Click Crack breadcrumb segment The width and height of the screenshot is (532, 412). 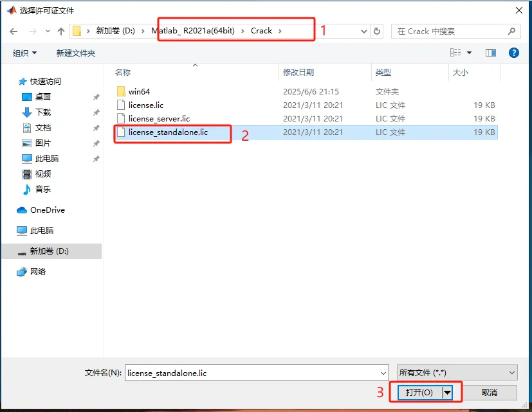point(261,31)
